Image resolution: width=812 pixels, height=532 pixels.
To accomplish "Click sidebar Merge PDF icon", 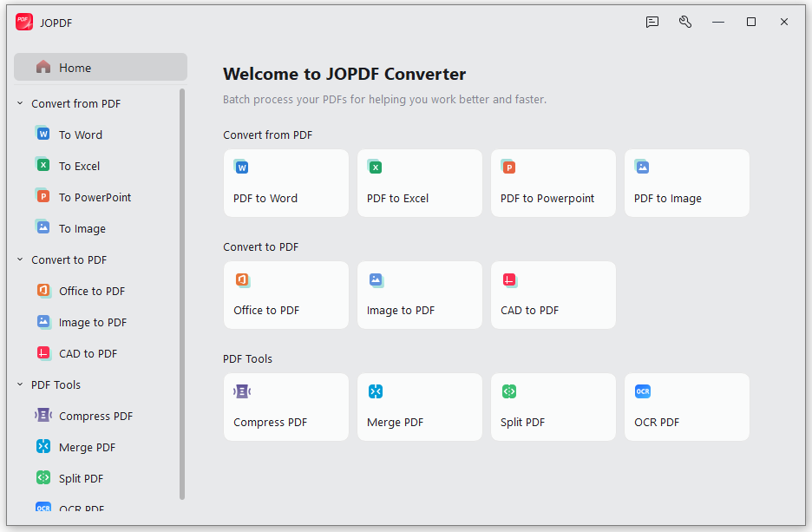I will click(x=43, y=446).
